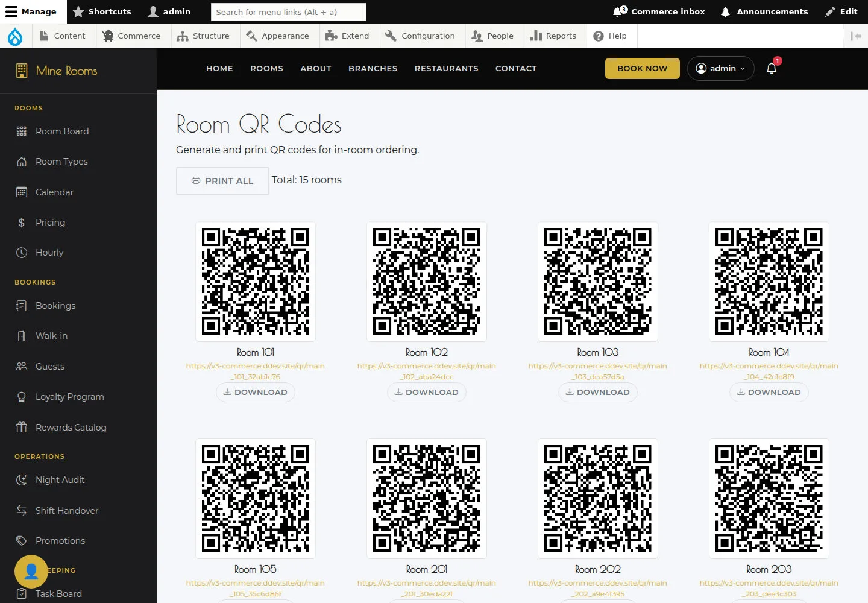Screen dimensions: 868x603
Task: Expand the admin user dropdown
Action: (x=720, y=68)
